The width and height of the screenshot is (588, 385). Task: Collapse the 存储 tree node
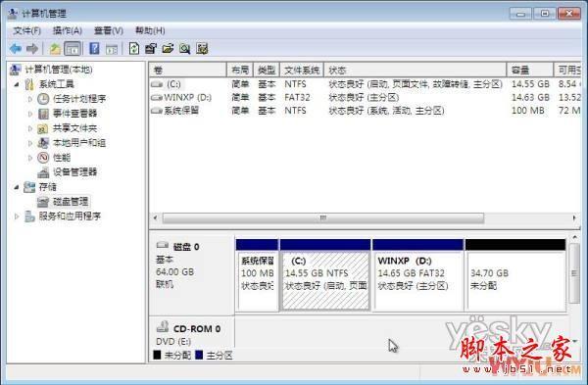(17, 187)
